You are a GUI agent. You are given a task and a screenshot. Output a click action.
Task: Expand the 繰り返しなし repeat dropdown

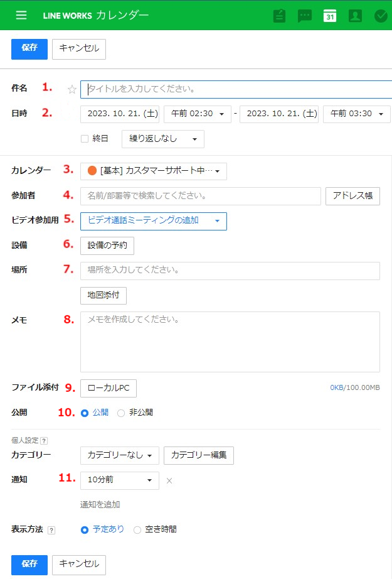click(x=162, y=139)
